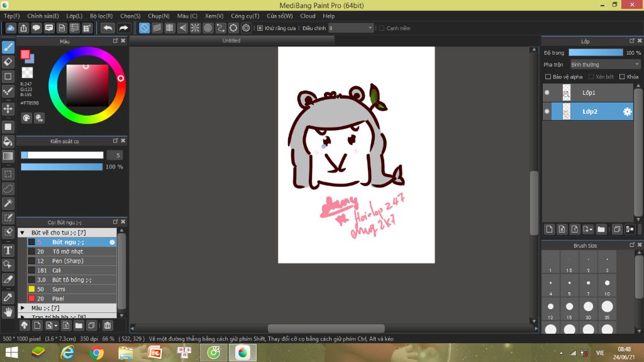Screen dimensions: 644x362
Task: Enable the Cạnh mềm checkbox
Action: pyautogui.click(x=382, y=28)
